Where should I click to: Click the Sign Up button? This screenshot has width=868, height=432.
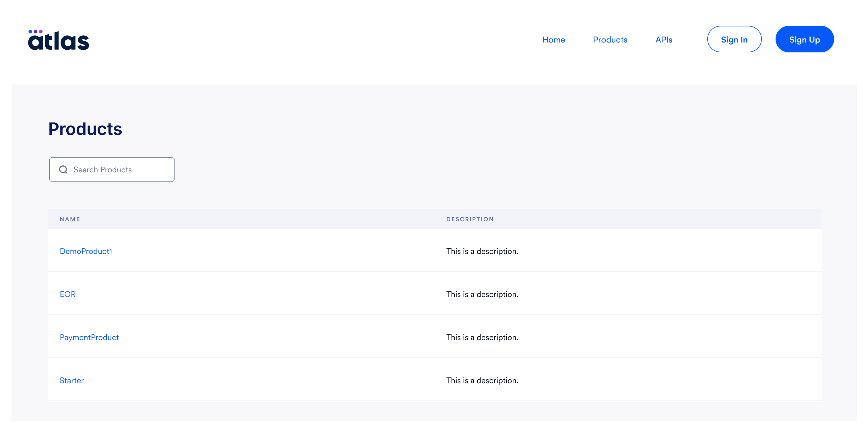(x=804, y=39)
